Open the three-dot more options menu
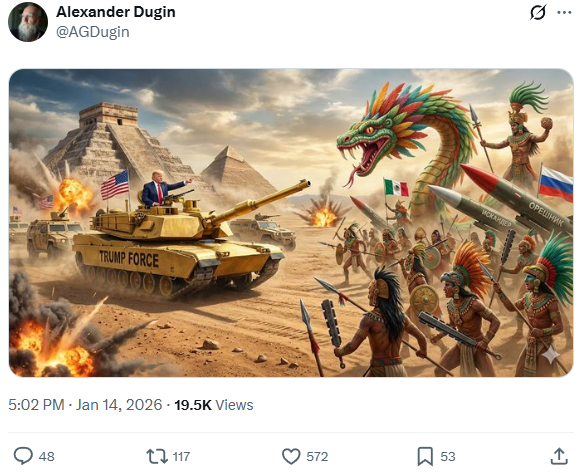The height and width of the screenshot is (473, 587). point(564,12)
